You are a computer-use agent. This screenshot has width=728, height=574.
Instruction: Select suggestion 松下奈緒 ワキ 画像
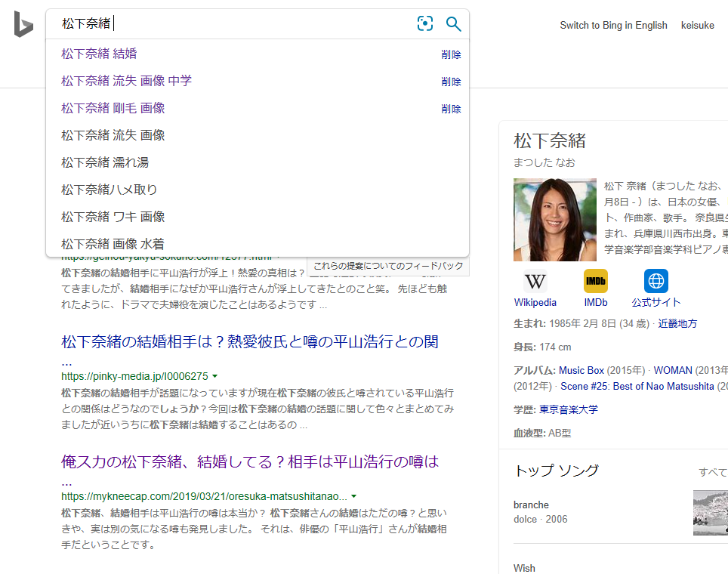point(258,217)
